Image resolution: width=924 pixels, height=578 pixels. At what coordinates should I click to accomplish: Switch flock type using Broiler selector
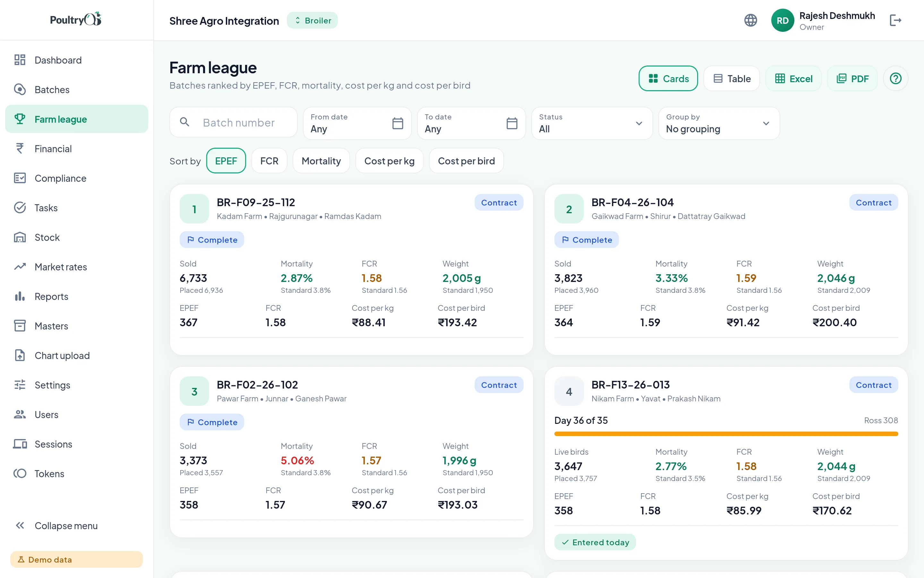click(312, 20)
